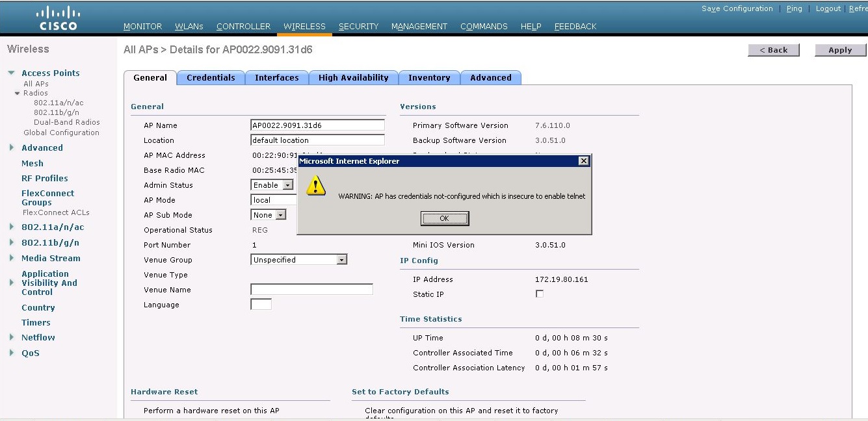Click Primary Software Version value 7.6.110.0

[x=552, y=125]
